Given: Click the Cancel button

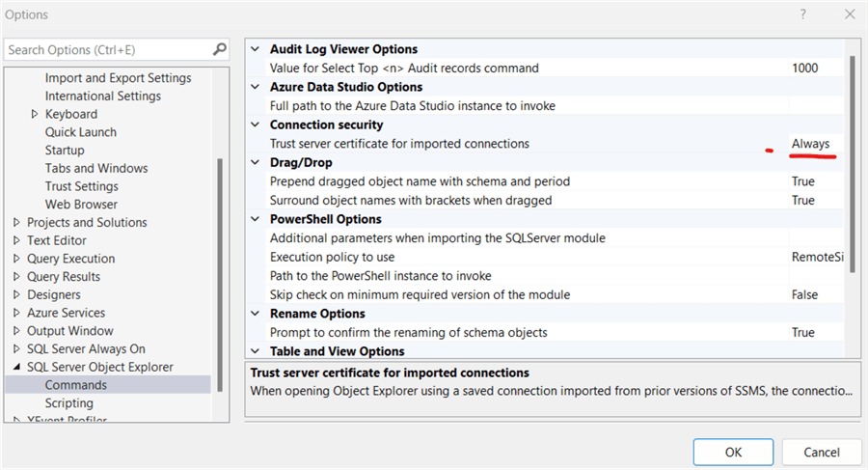Looking at the screenshot, I should tap(821, 452).
